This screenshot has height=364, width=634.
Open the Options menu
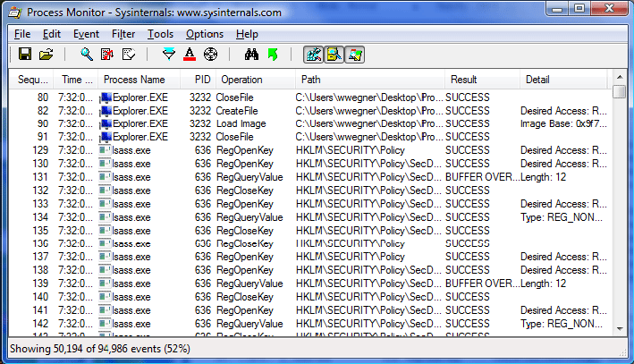pyautogui.click(x=205, y=34)
